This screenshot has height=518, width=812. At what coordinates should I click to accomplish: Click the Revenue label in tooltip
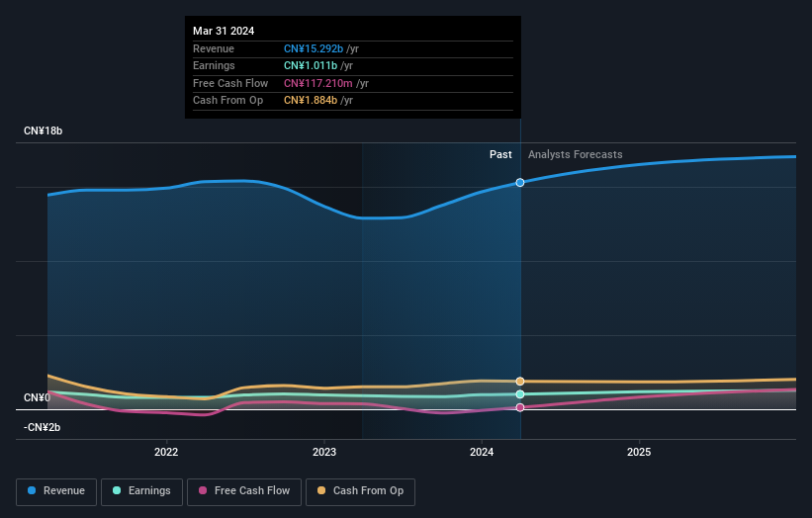(x=214, y=48)
